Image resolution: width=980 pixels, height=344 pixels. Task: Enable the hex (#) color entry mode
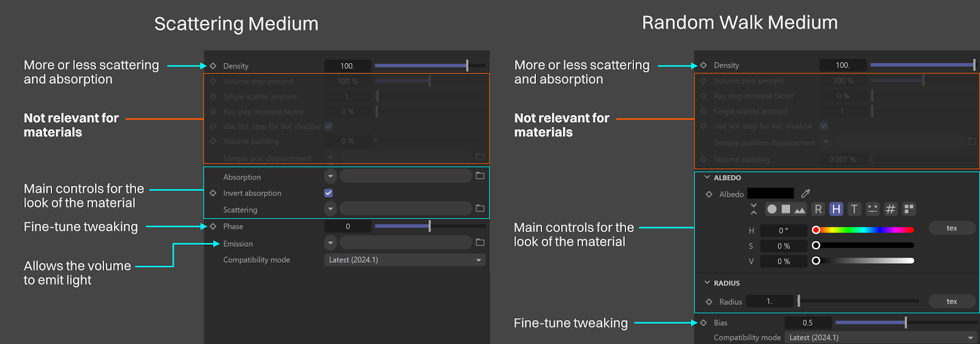click(x=891, y=209)
